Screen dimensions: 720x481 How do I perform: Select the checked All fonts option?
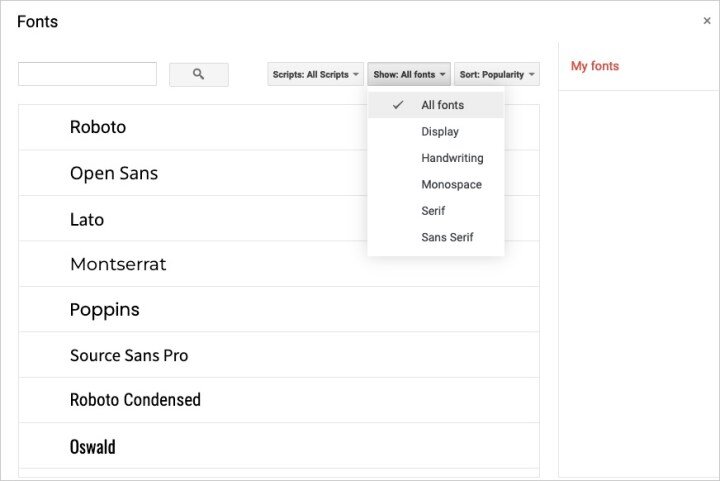436,105
